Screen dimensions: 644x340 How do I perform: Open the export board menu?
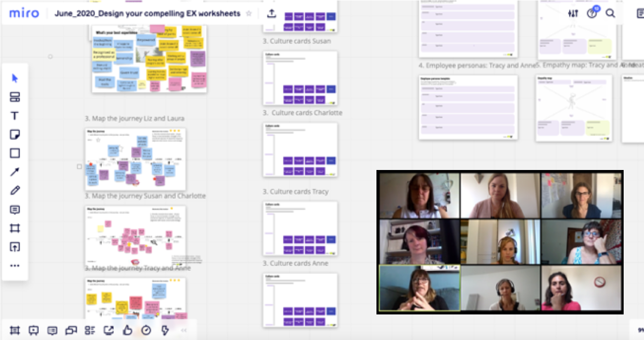point(271,13)
